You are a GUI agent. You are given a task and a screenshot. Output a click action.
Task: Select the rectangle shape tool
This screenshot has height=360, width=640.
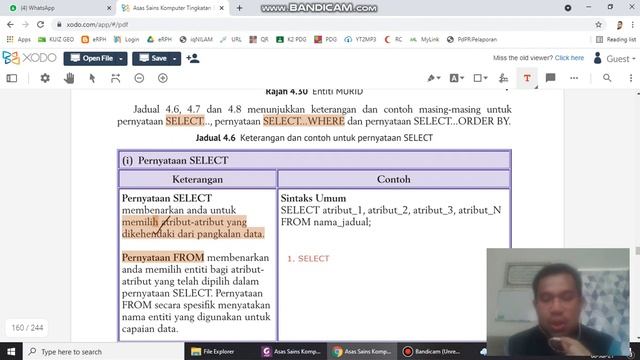(478, 78)
